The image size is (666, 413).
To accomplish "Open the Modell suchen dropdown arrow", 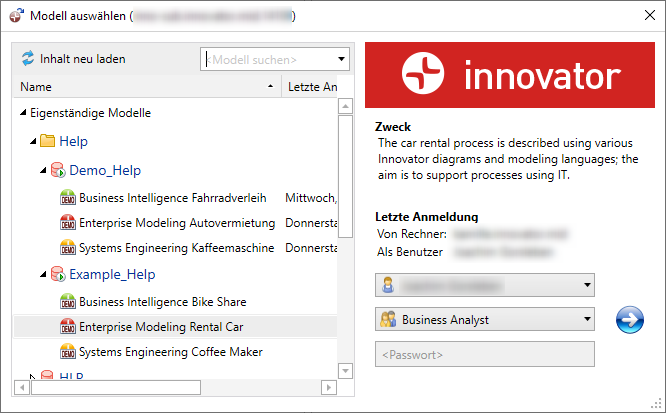I will 341,59.
